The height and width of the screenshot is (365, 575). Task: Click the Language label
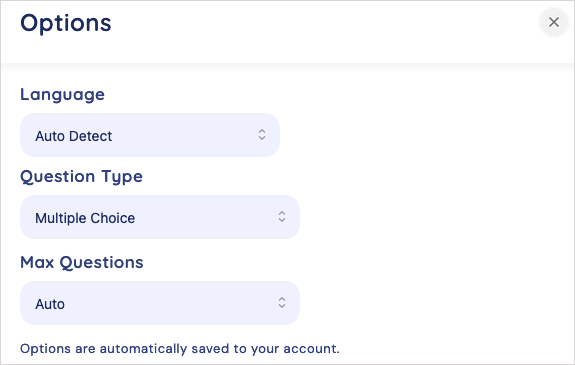point(62,95)
